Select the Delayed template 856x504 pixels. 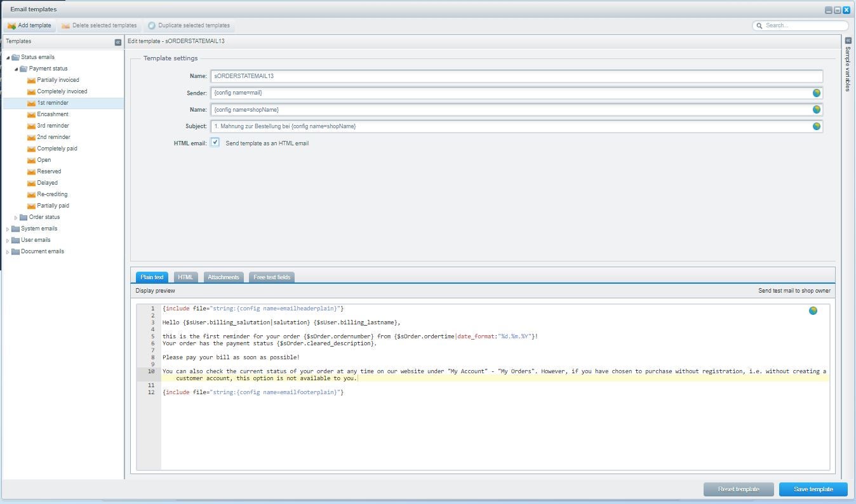click(x=47, y=183)
